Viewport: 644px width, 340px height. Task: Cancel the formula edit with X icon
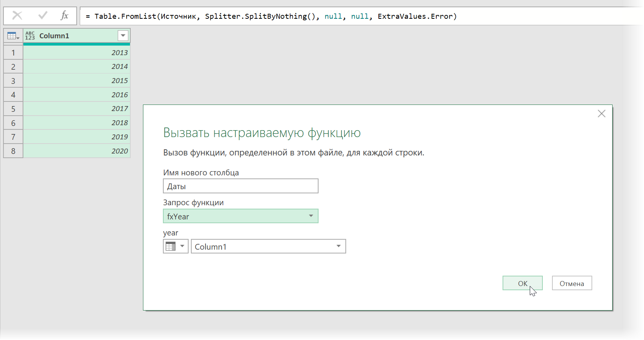(17, 16)
